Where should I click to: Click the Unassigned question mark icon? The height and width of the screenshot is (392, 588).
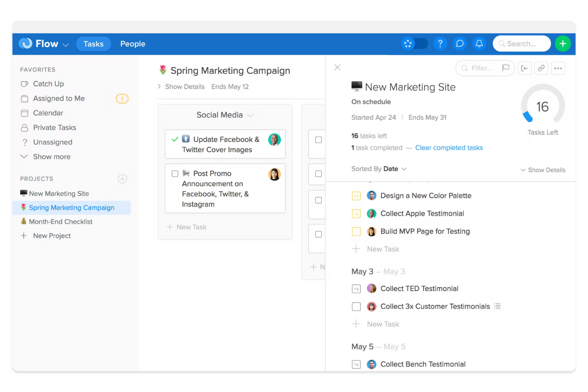[25, 142]
